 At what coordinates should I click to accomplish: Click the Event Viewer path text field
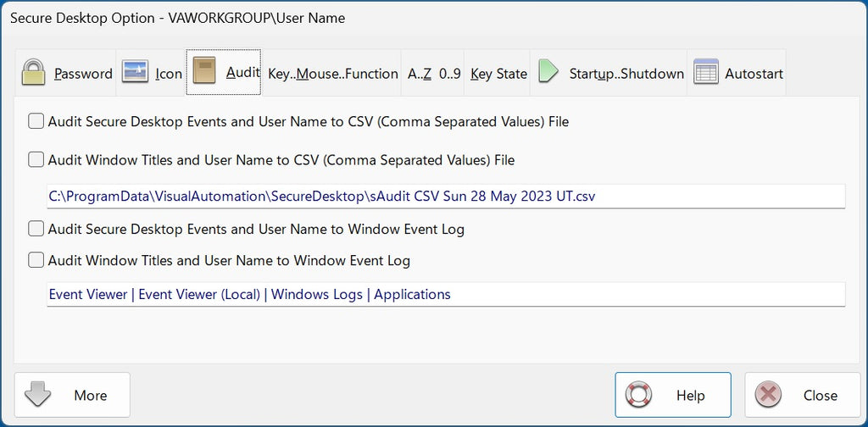pyautogui.click(x=446, y=295)
